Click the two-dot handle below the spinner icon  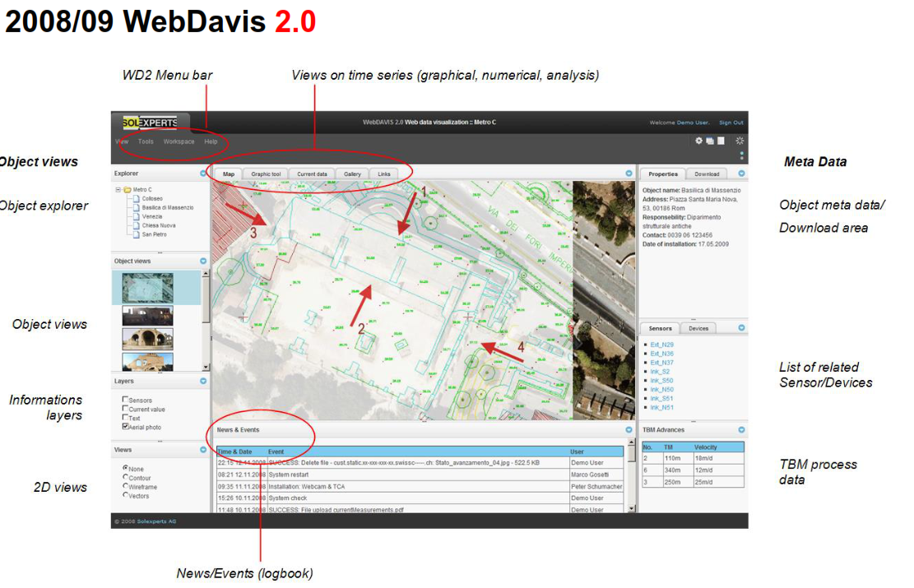pos(741,155)
